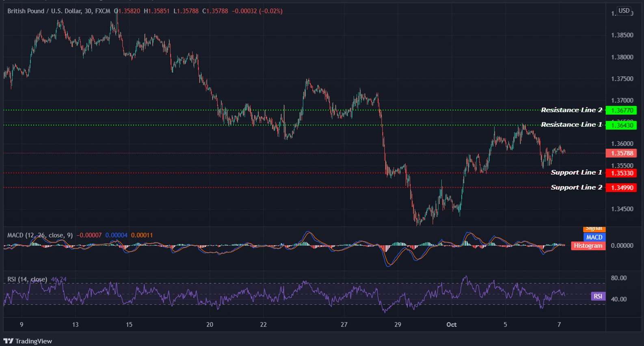Click the 1.37500 price axis label
644x346 pixels.
pos(622,79)
